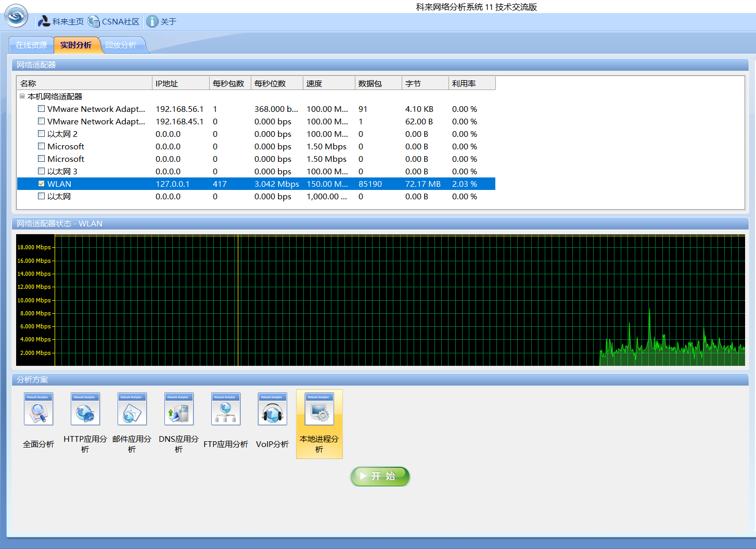The width and height of the screenshot is (756, 549).
Task: Click the green 开始 start button
Action: coord(380,476)
